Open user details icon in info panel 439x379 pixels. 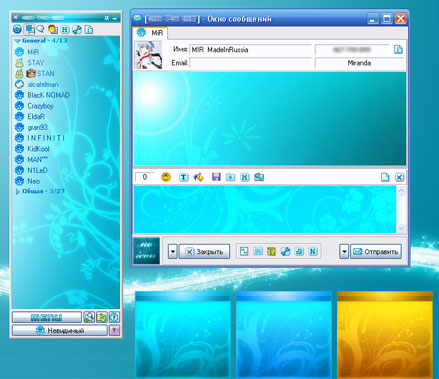click(398, 50)
